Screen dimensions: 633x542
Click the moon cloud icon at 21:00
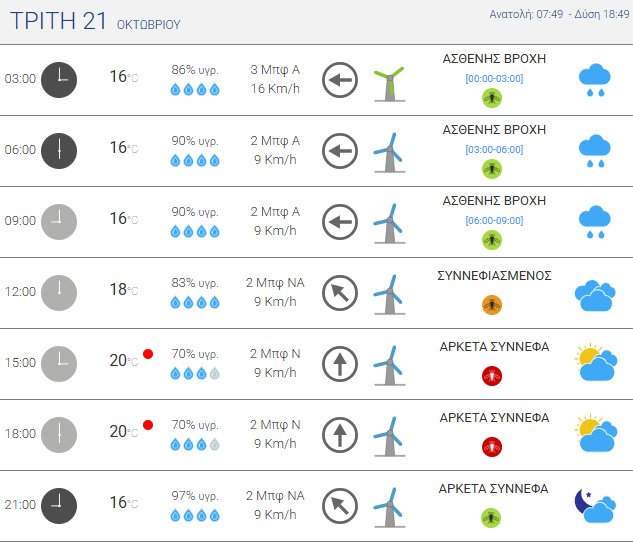pos(596,507)
